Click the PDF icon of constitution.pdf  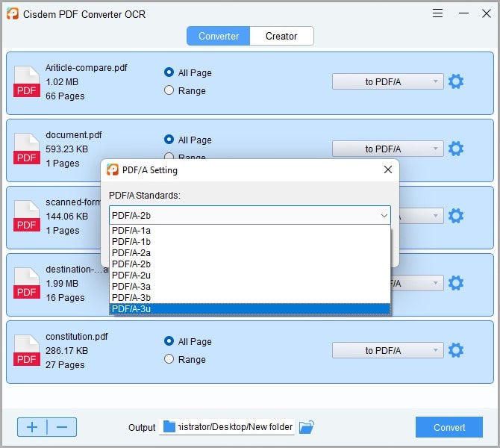26,350
